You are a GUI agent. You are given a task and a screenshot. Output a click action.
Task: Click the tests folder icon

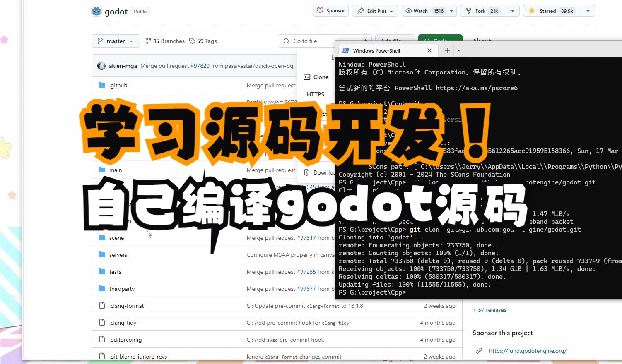(102, 271)
